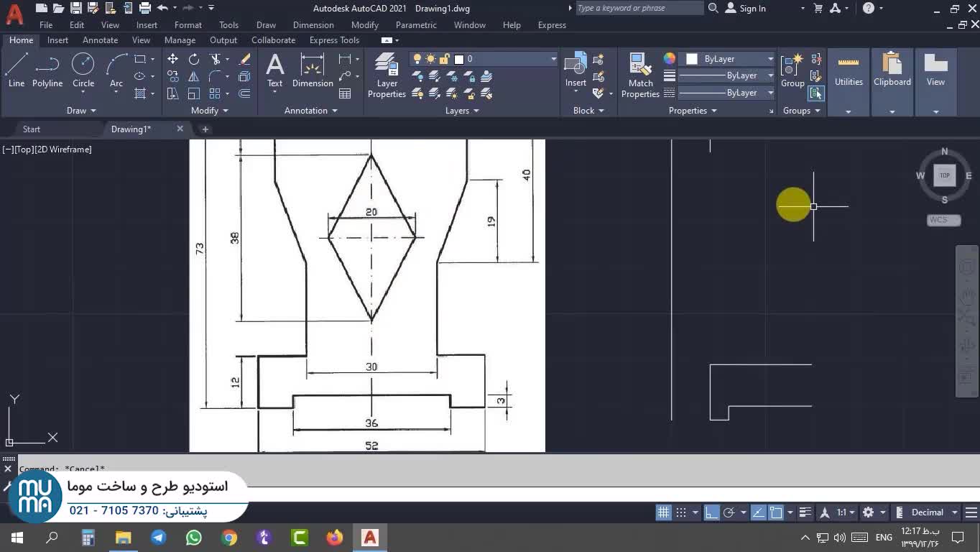The height and width of the screenshot is (552, 980).
Task: Switch to the Annotate ribbon tab
Action: 100,40
